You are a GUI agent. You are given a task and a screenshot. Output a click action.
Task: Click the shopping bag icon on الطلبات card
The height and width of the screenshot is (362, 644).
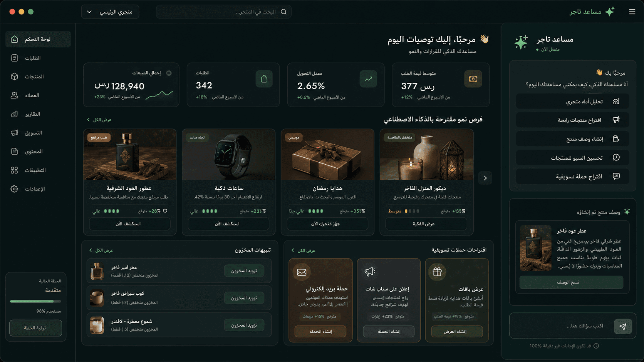click(264, 79)
